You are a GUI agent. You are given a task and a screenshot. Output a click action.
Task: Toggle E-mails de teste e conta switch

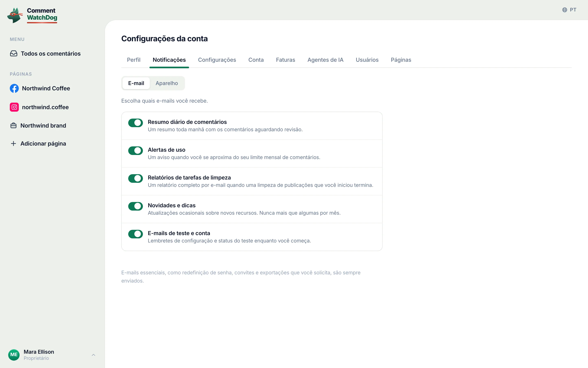136,234
